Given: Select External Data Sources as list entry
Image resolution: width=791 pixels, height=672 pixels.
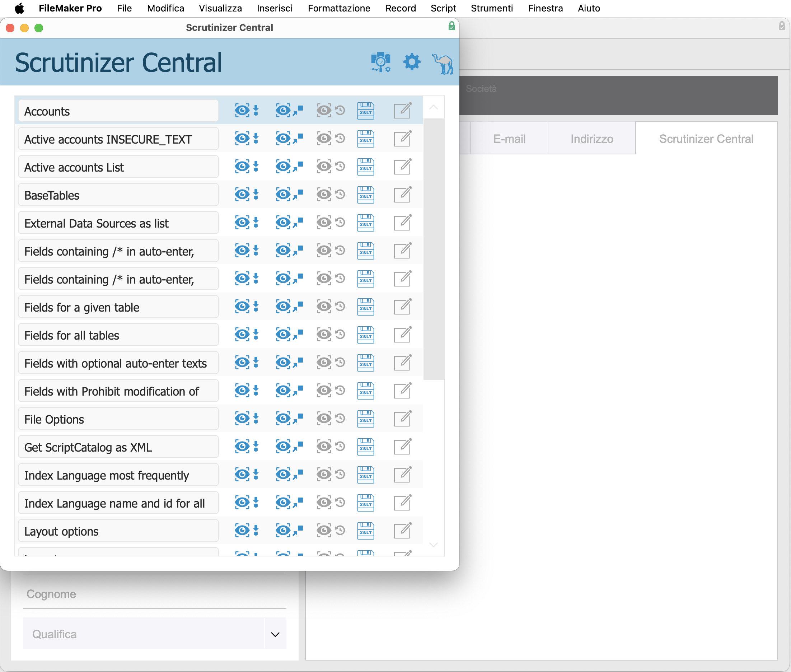Looking at the screenshot, I should point(118,223).
